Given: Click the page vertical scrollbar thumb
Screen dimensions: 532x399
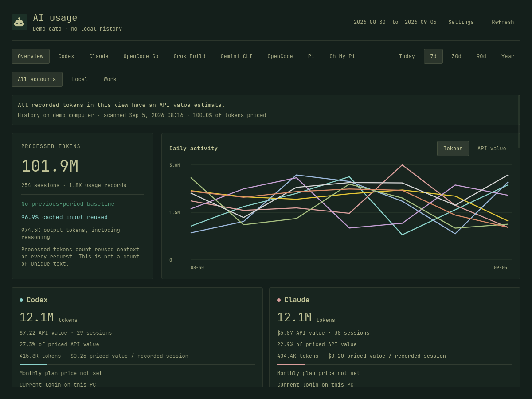Looking at the screenshot, I should 519,121.
